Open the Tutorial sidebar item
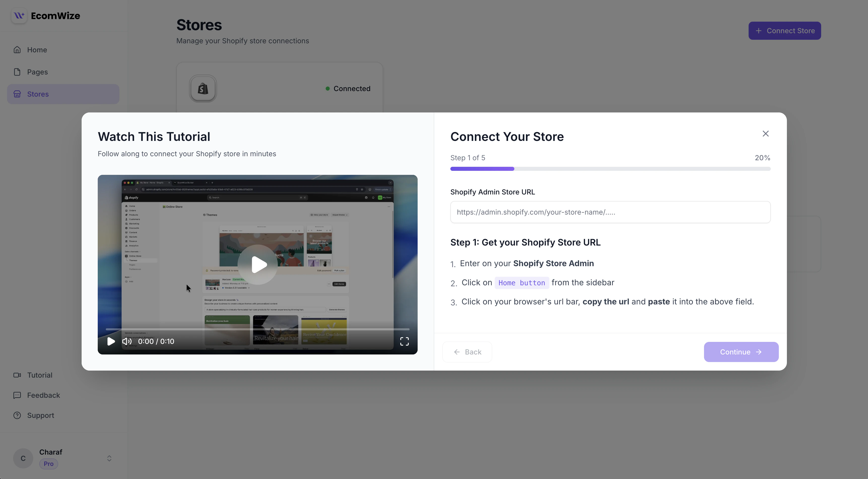868x479 pixels. pyautogui.click(x=40, y=375)
